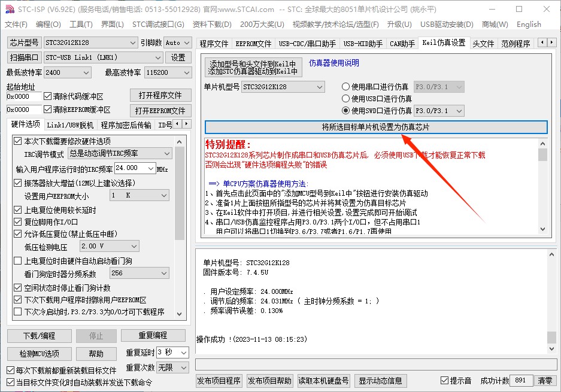Image resolution: width=561 pixels, height=392 pixels.
Task: Click 将所选目标单片机设置为仿真芯片 button
Action: tap(376, 127)
